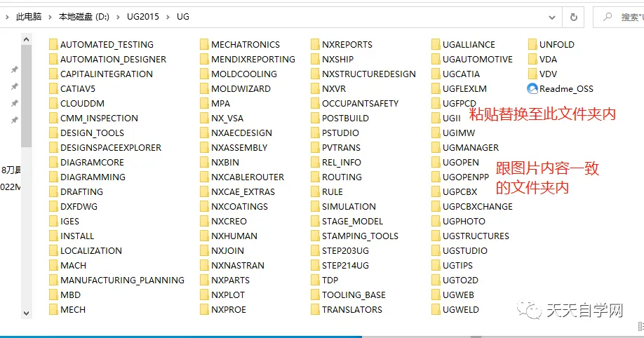
Task: Select the MENDIXREPORTING folder name
Action: pyautogui.click(x=253, y=59)
